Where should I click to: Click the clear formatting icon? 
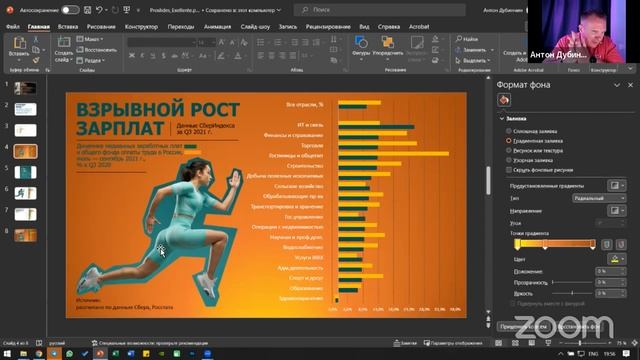coord(244,42)
